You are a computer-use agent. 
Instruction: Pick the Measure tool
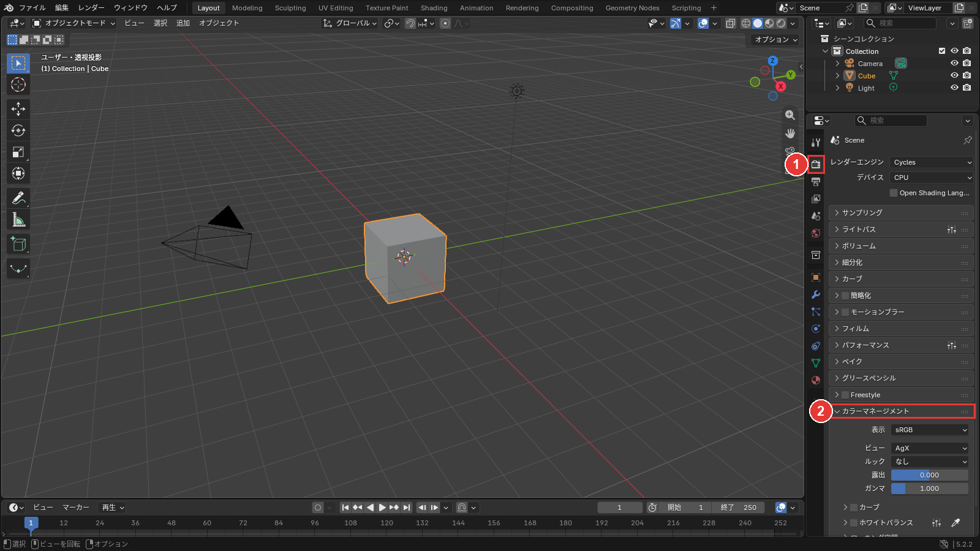click(x=18, y=220)
